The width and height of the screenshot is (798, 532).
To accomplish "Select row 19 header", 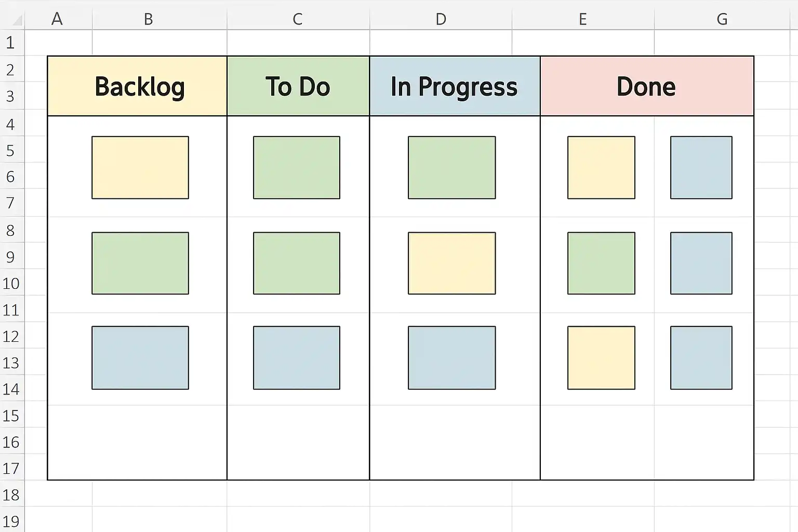I will point(11,521).
